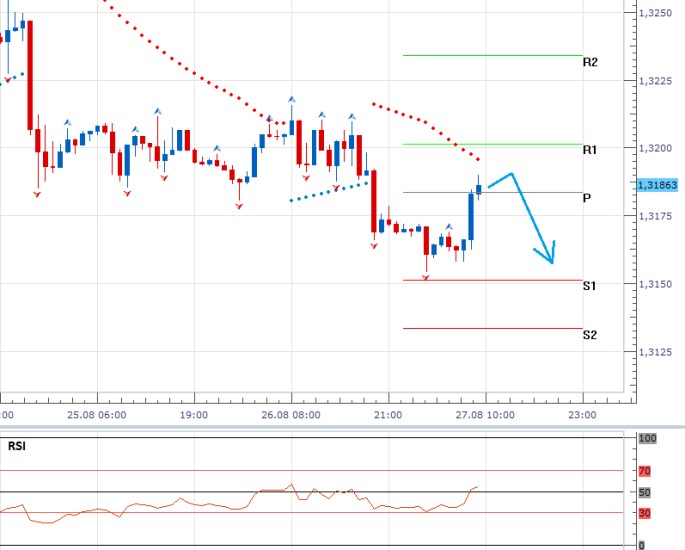This screenshot has width=685, height=550.
Task: Click the RSI indicator title
Action: click(x=17, y=446)
